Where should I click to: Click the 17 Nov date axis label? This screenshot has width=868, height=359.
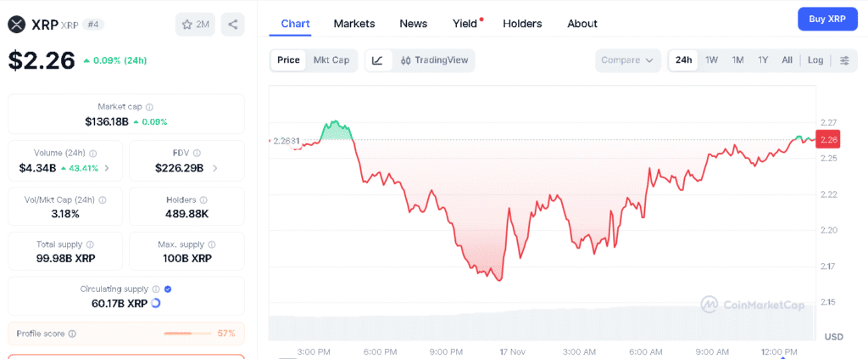coord(512,352)
